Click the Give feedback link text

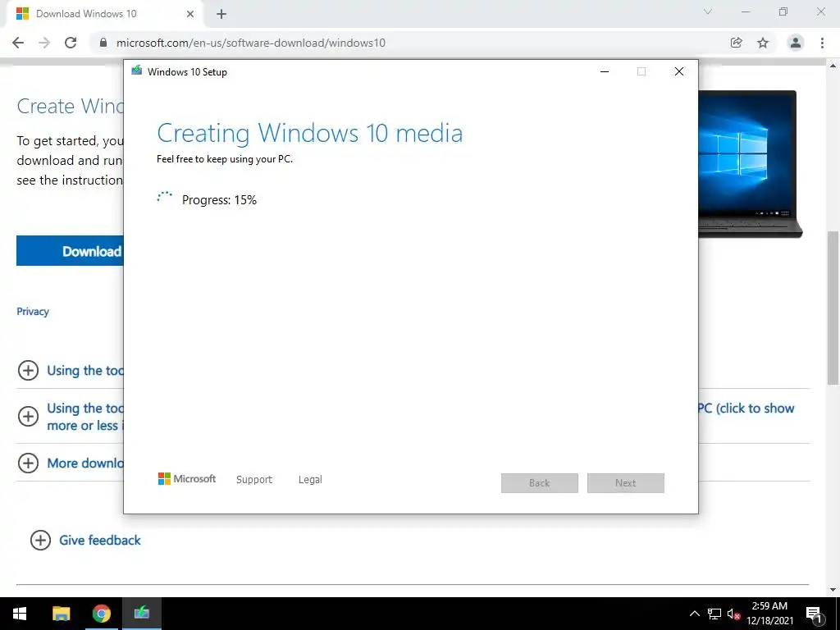99,540
